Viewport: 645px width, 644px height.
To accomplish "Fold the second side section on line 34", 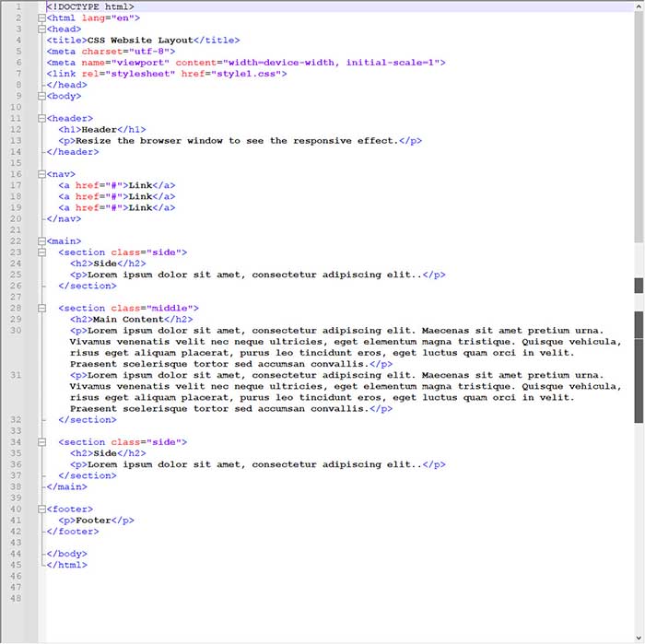I will coord(41,442).
